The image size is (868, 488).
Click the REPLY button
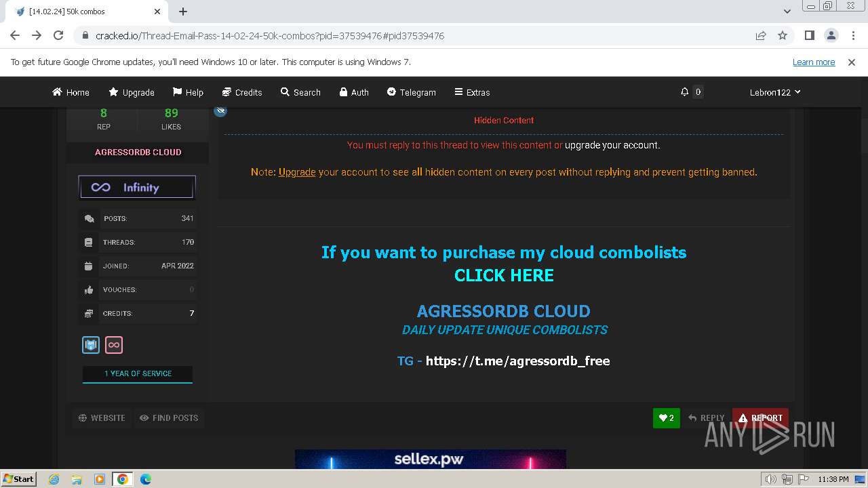pyautogui.click(x=706, y=418)
